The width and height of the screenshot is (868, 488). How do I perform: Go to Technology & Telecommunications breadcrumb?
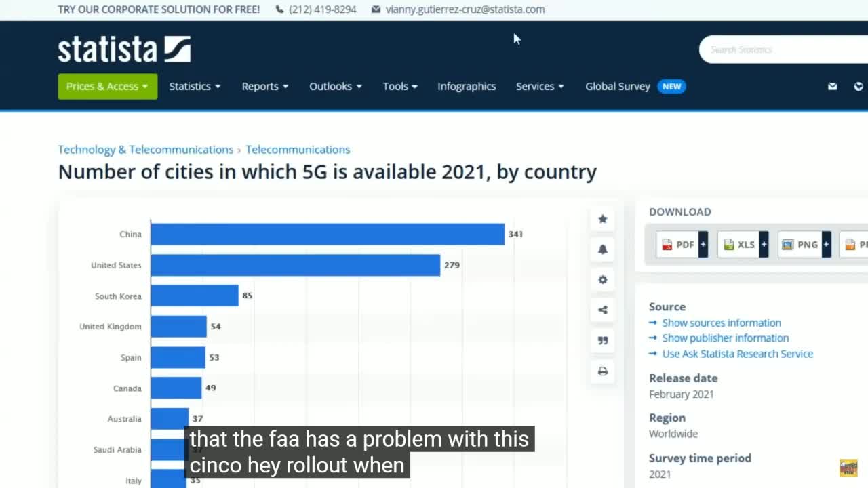click(146, 149)
